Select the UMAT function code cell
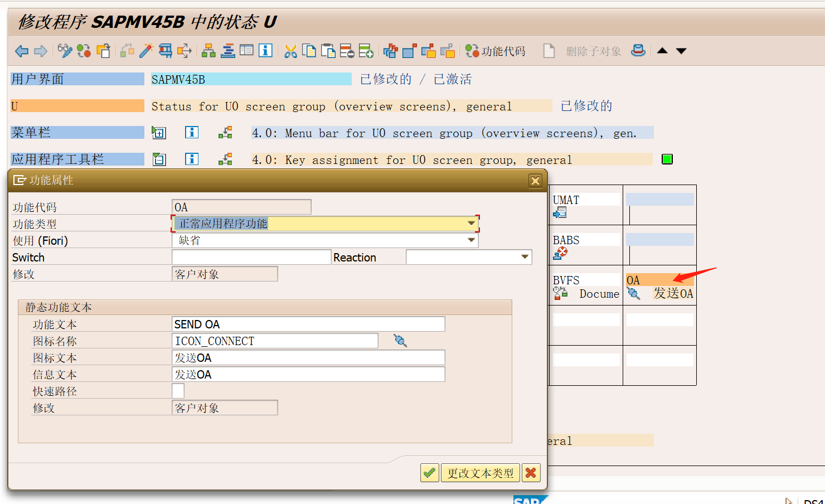825x504 pixels. pos(586,200)
